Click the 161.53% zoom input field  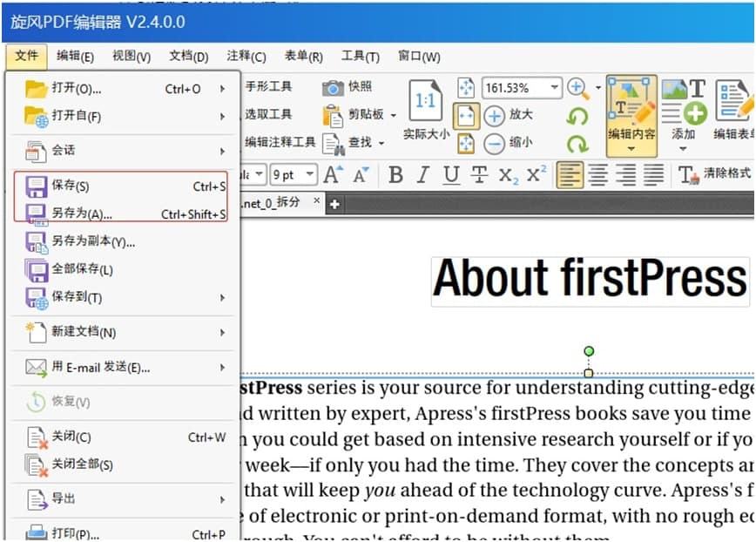coord(515,88)
